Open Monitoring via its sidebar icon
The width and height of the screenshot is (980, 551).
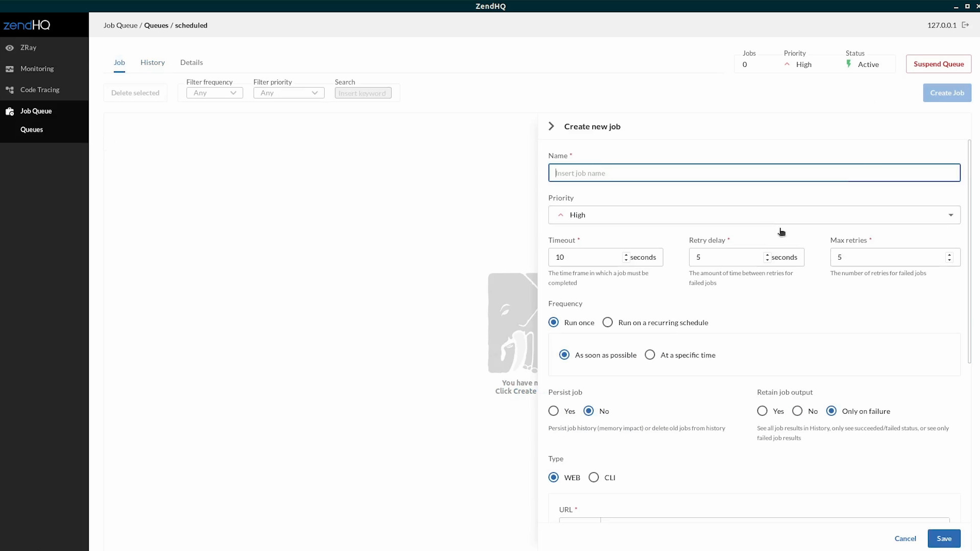(x=10, y=69)
